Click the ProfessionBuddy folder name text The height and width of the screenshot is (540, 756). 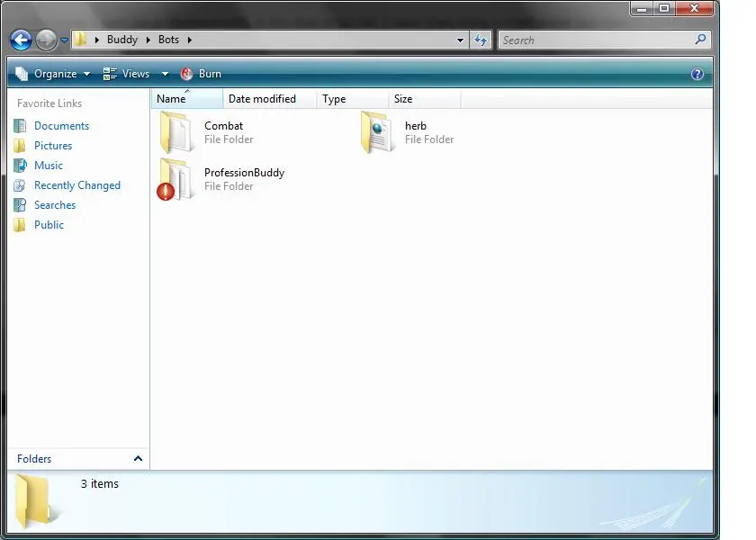pyautogui.click(x=245, y=173)
